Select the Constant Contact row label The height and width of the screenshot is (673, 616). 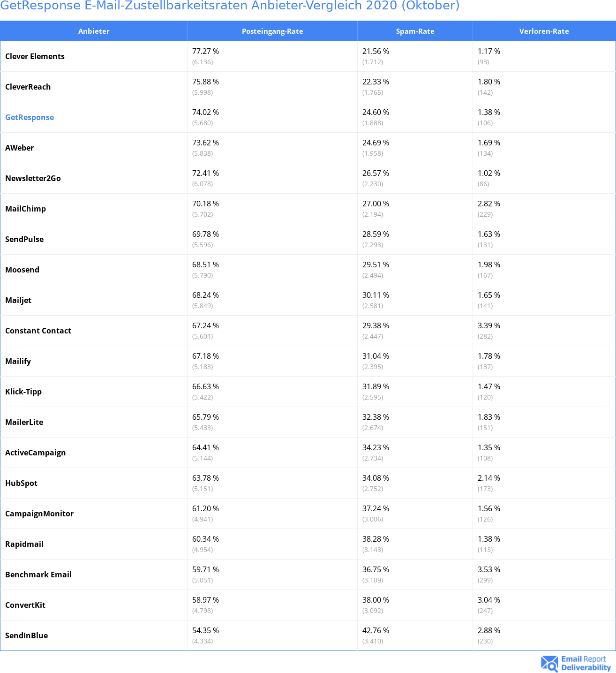pyautogui.click(x=38, y=331)
